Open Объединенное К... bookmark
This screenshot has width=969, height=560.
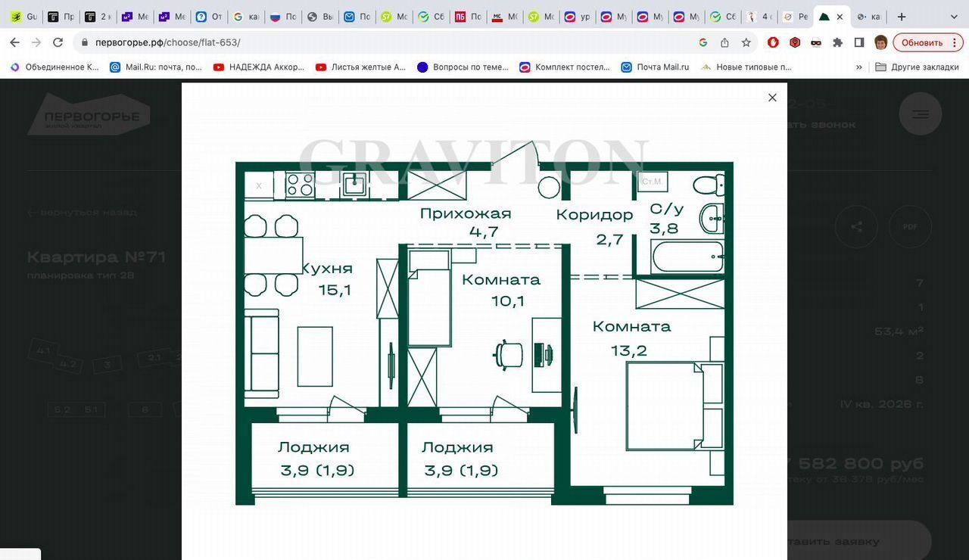point(54,67)
